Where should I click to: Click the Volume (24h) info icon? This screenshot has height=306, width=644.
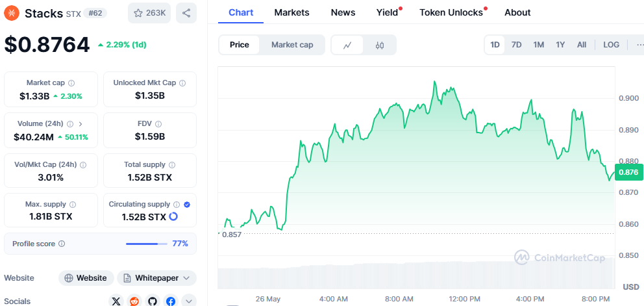(70, 124)
